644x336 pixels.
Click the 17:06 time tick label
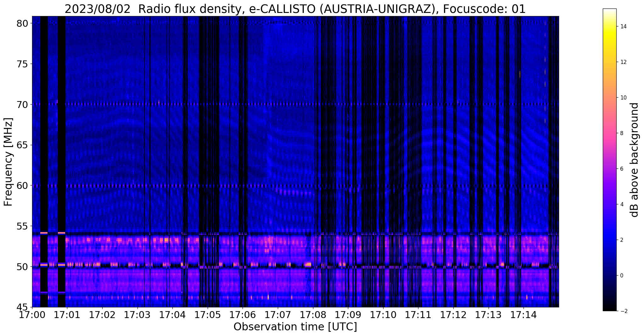[x=243, y=315]
